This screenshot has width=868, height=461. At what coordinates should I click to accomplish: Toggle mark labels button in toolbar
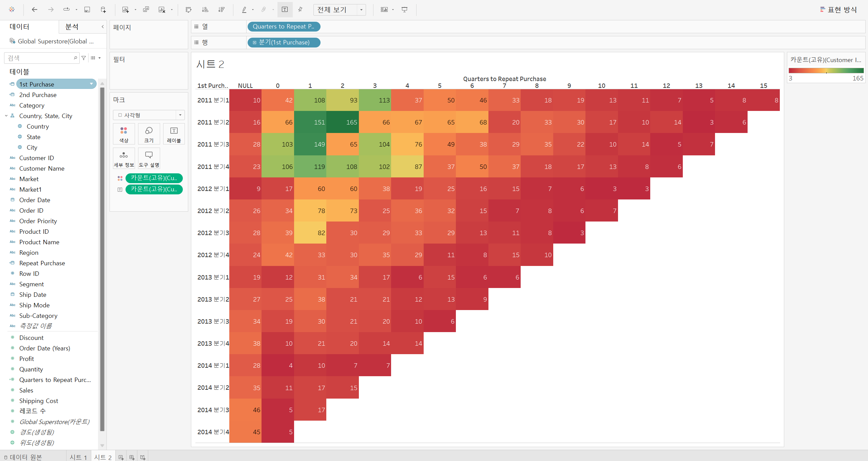285,9
